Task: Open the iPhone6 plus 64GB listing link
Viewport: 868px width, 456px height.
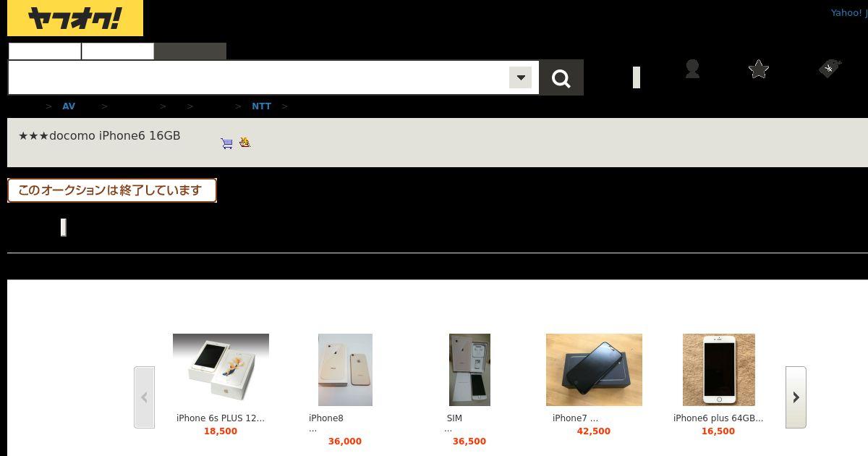Action: [x=718, y=418]
